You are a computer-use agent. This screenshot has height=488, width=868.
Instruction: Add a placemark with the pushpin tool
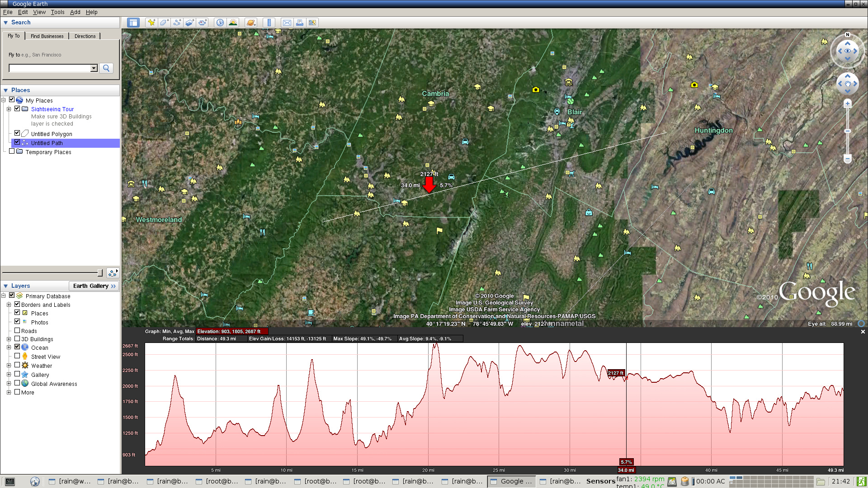tap(151, 23)
